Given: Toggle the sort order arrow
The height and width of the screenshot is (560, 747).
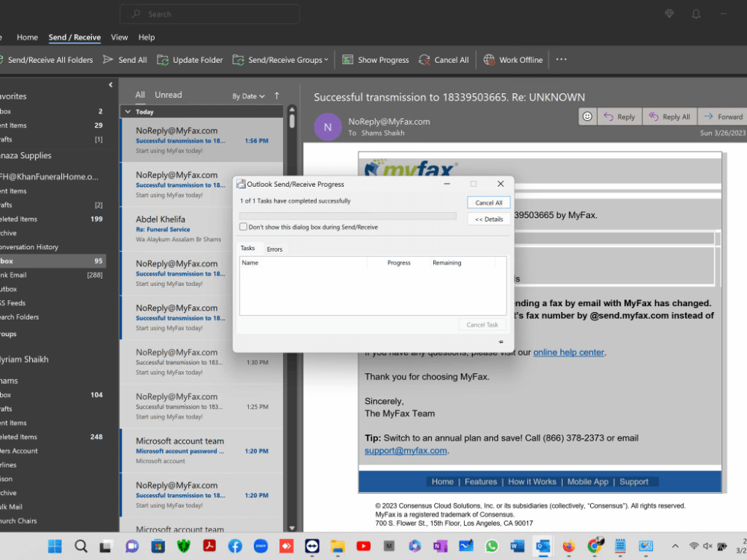Looking at the screenshot, I should 276,96.
